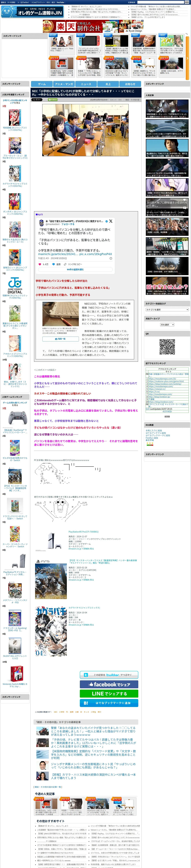
Task: Click the orange carousel next arrow
Action: (187, 58)
